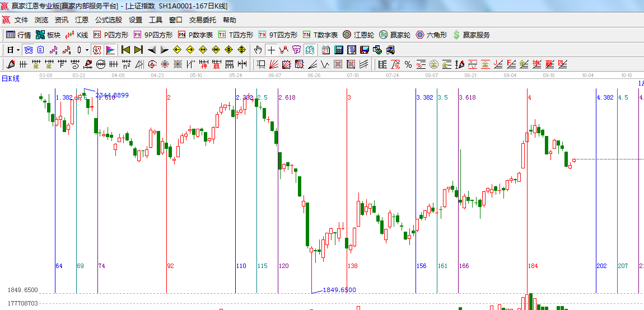
Task: Open the 公式选股 menu
Action: pyautogui.click(x=108, y=20)
